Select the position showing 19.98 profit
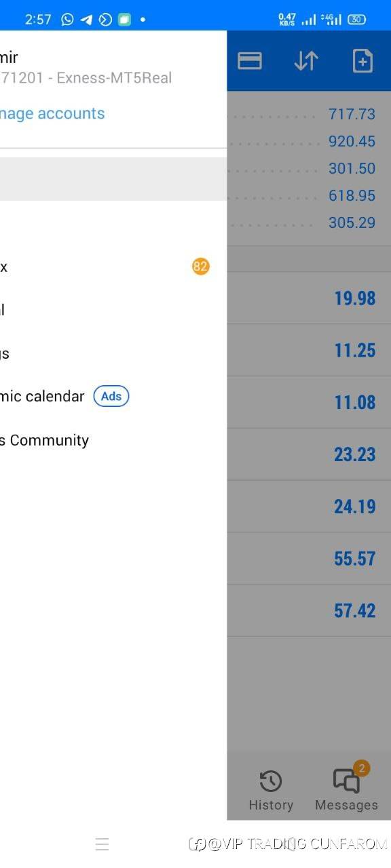This screenshot has height=868, width=391. 309,298
